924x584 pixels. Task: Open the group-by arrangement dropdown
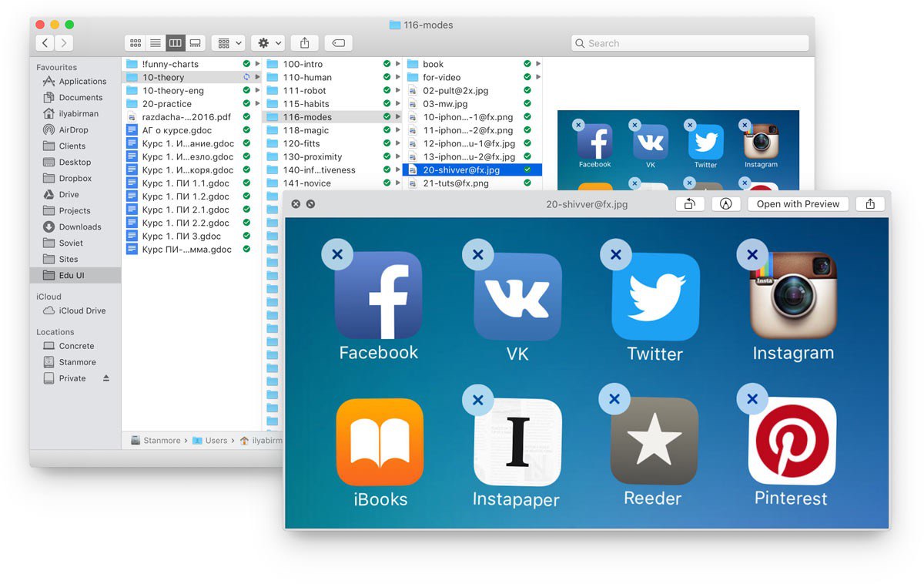pos(229,43)
